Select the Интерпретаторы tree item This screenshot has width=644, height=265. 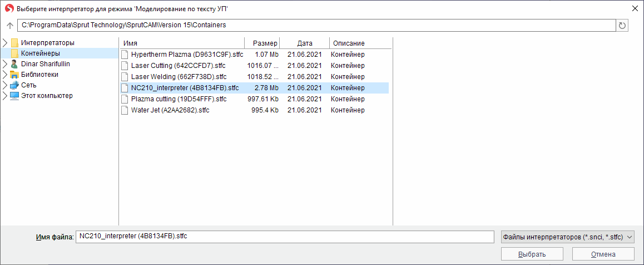tap(48, 43)
